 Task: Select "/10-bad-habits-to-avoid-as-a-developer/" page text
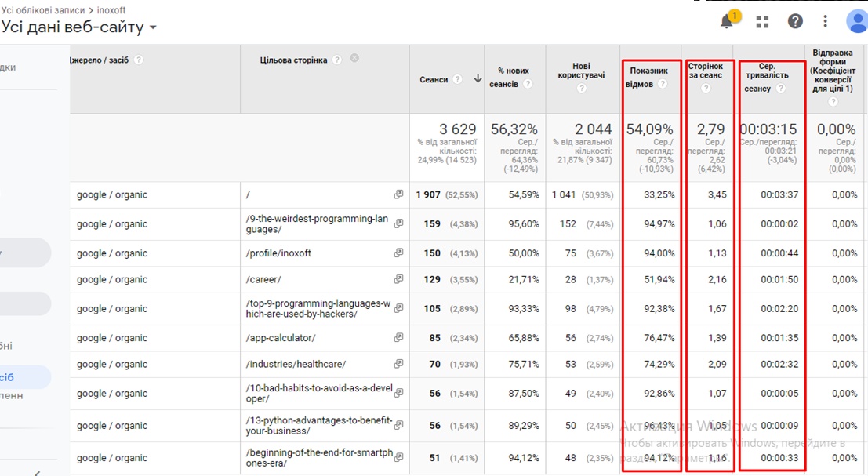point(319,394)
